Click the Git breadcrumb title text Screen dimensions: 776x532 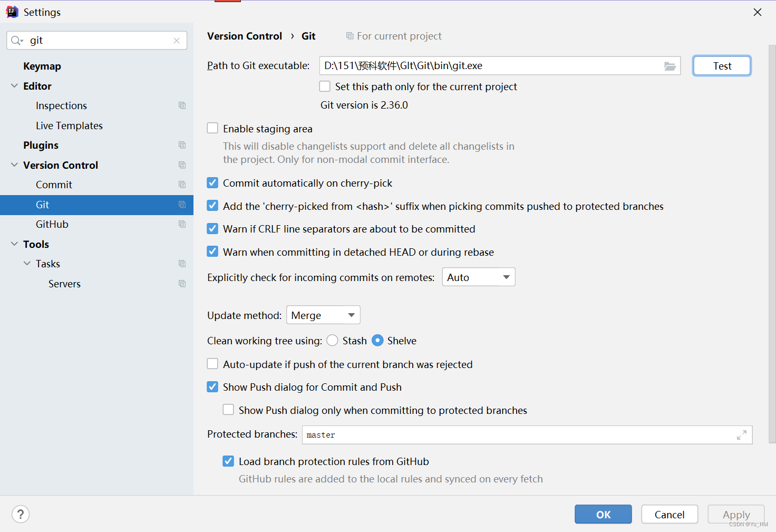[x=308, y=36]
